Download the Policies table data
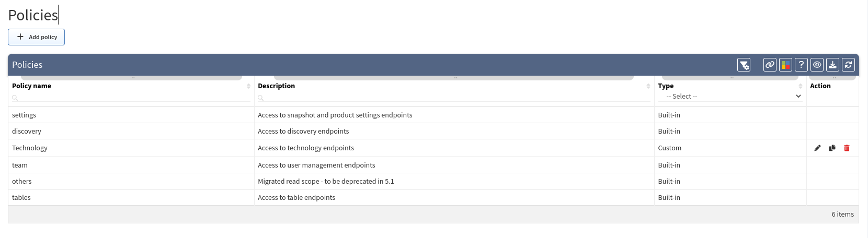The image size is (868, 238). tap(833, 65)
